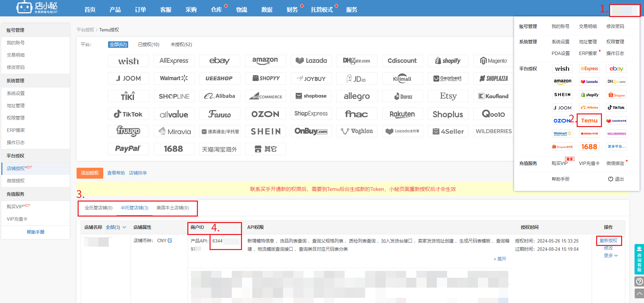The height and width of the screenshot is (303, 644).
Task: Select the Amazon platform logo in main grid
Action: tap(265, 61)
